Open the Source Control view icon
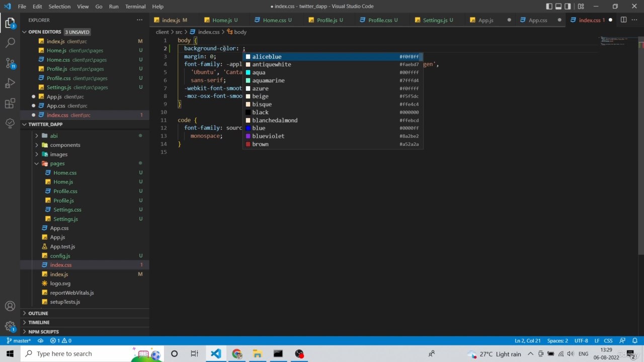The width and height of the screenshot is (644, 362). tap(10, 63)
